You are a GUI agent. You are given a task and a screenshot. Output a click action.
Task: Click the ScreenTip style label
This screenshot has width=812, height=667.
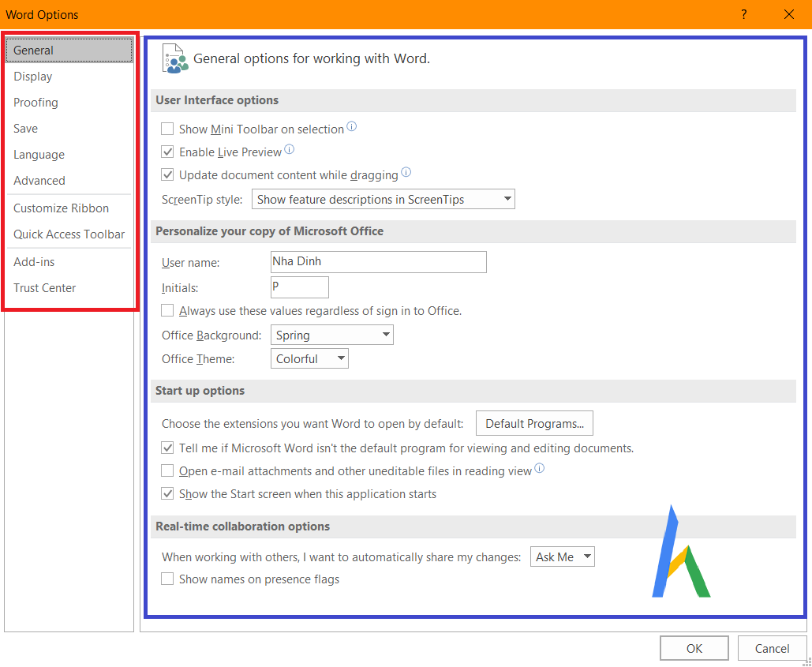pyautogui.click(x=202, y=200)
